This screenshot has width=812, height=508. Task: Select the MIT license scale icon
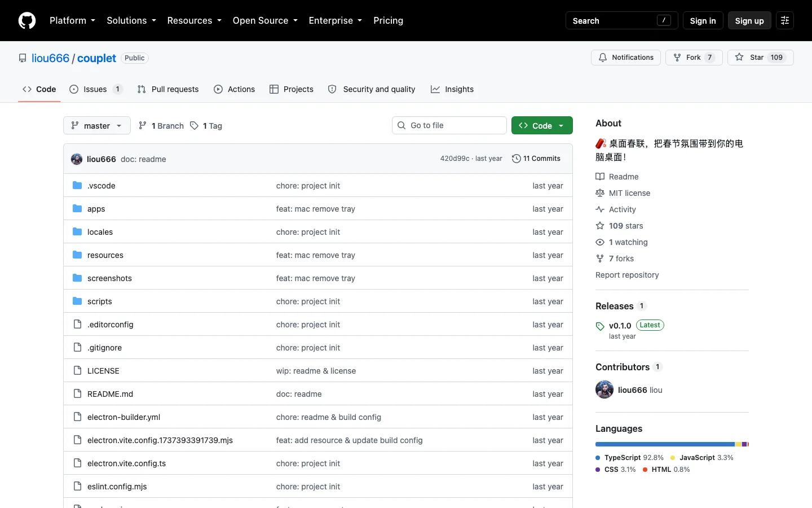(600, 193)
